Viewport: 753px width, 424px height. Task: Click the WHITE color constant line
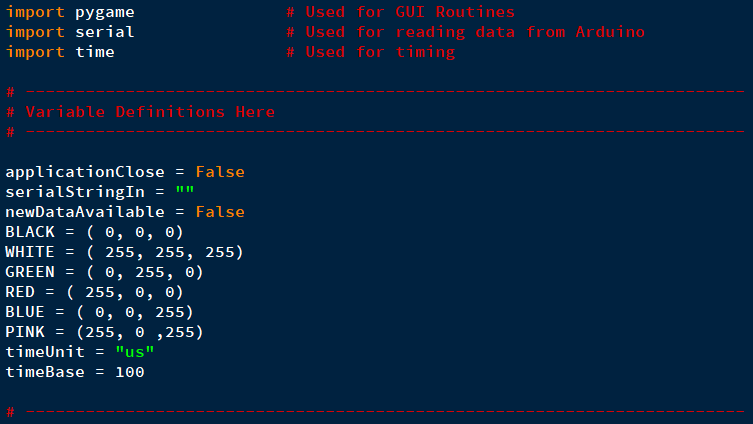[x=124, y=252]
